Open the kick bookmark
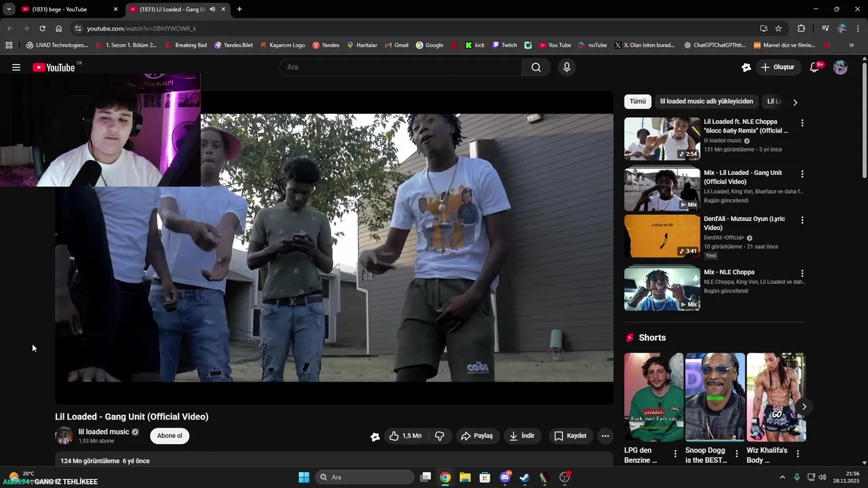Screen dimensions: 868x488 click(x=475, y=45)
